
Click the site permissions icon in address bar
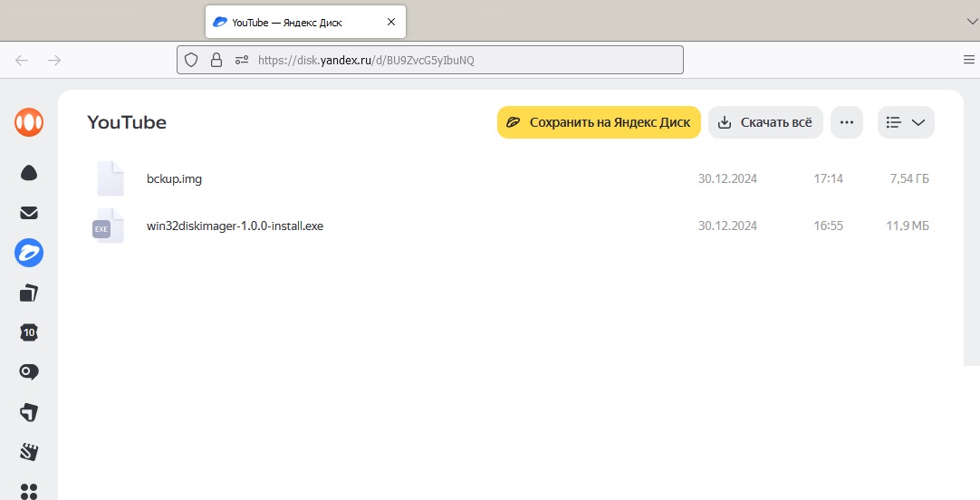click(241, 60)
